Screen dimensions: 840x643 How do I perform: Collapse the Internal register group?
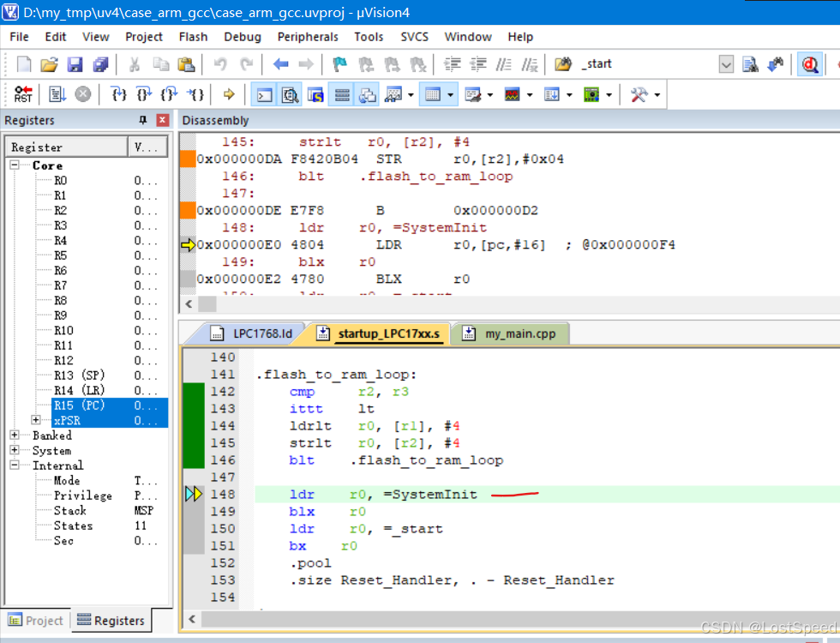coord(15,465)
